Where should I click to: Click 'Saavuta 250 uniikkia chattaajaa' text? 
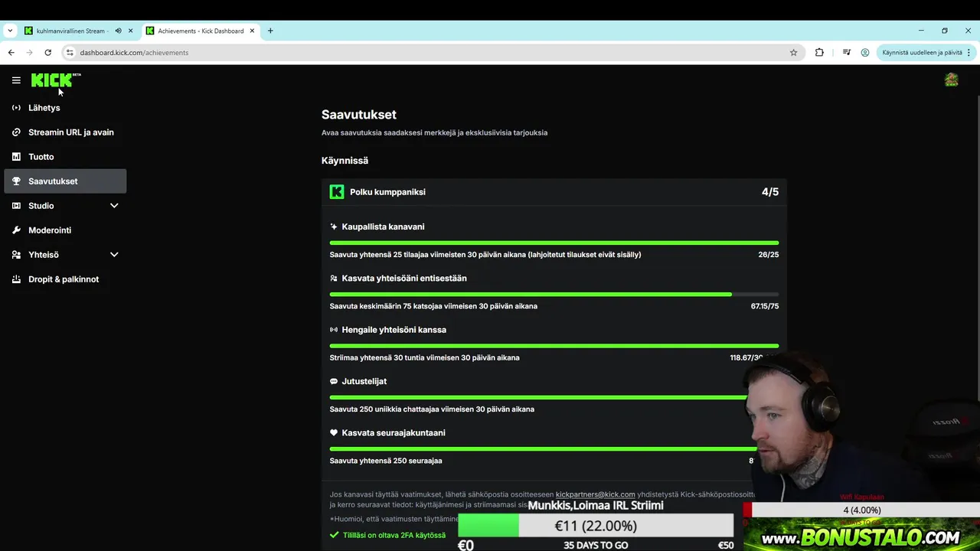click(x=432, y=409)
